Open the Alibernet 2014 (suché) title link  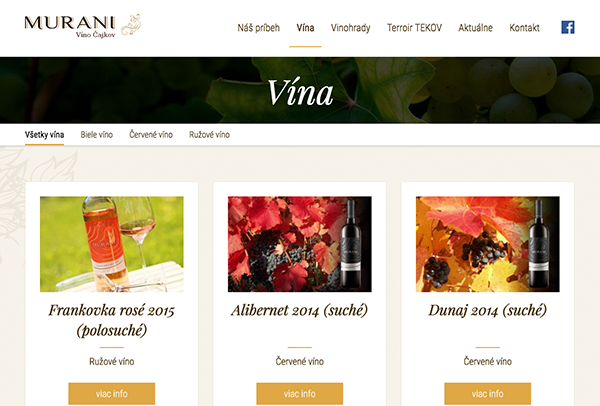[x=300, y=310]
